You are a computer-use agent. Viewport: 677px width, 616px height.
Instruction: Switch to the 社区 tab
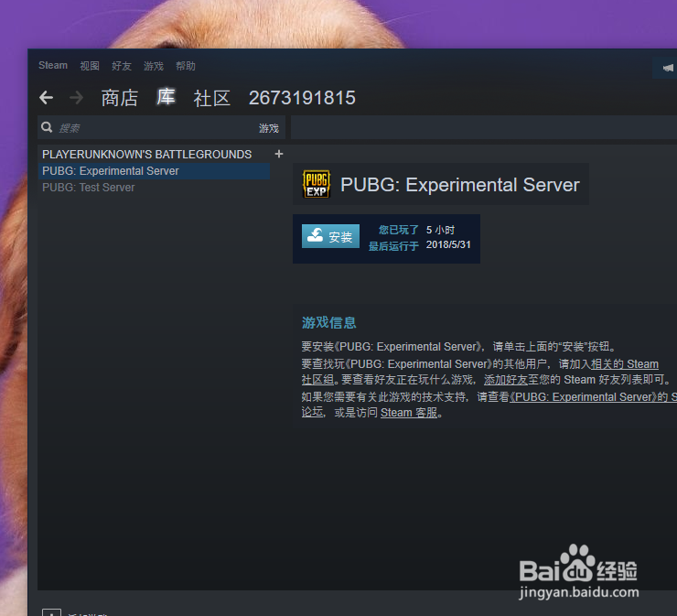coord(211,98)
